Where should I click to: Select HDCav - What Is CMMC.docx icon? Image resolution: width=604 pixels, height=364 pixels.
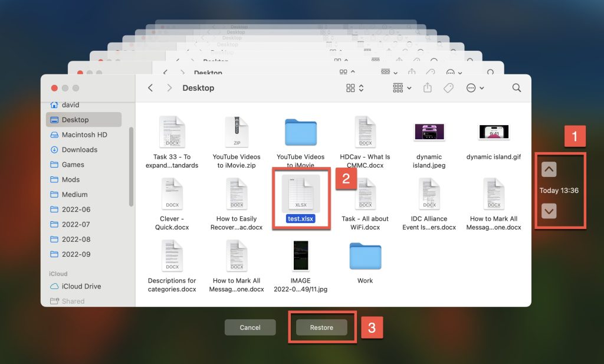pyautogui.click(x=365, y=132)
